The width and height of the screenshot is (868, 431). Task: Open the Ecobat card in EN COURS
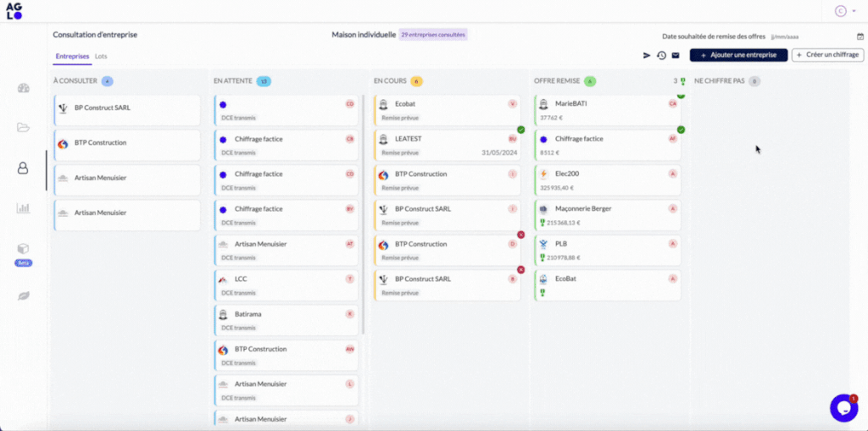click(x=448, y=110)
